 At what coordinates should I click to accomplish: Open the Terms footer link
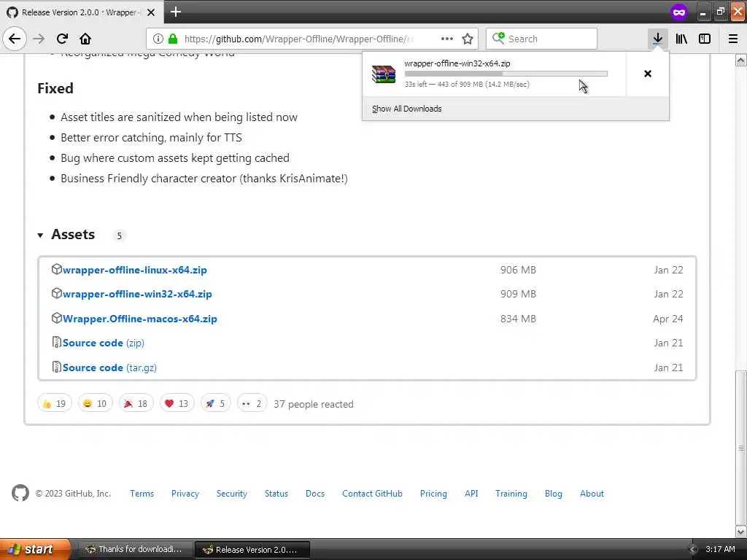pos(142,494)
